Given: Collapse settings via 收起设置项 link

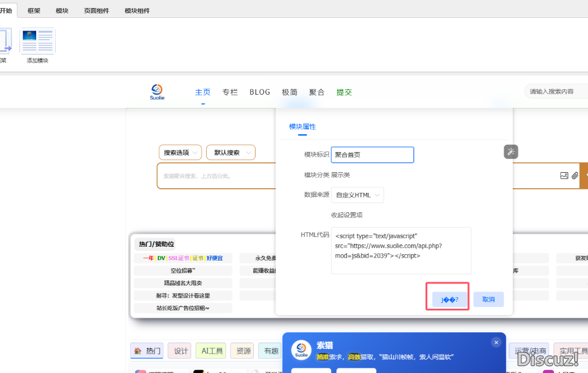Looking at the screenshot, I should (x=346, y=215).
